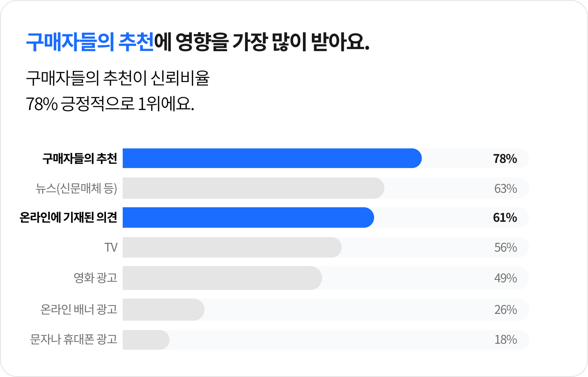Click the 49% percentage text
The height and width of the screenshot is (377, 588).
pyautogui.click(x=506, y=278)
